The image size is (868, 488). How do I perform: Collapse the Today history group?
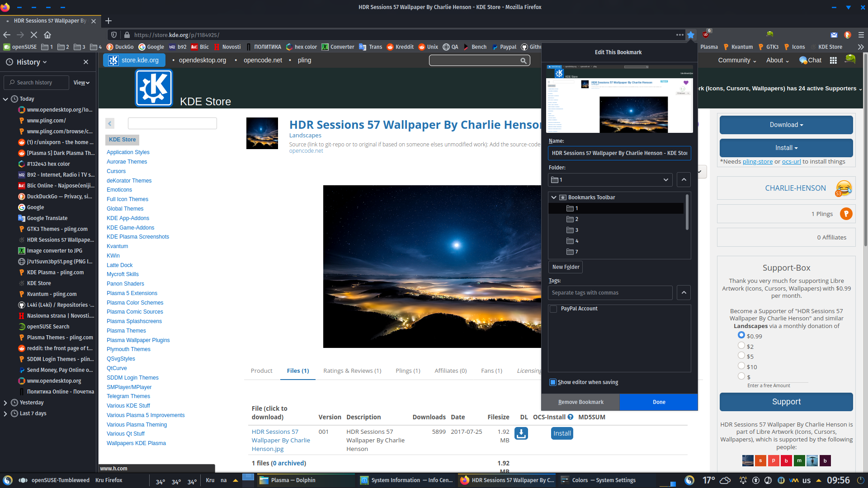click(5, 99)
